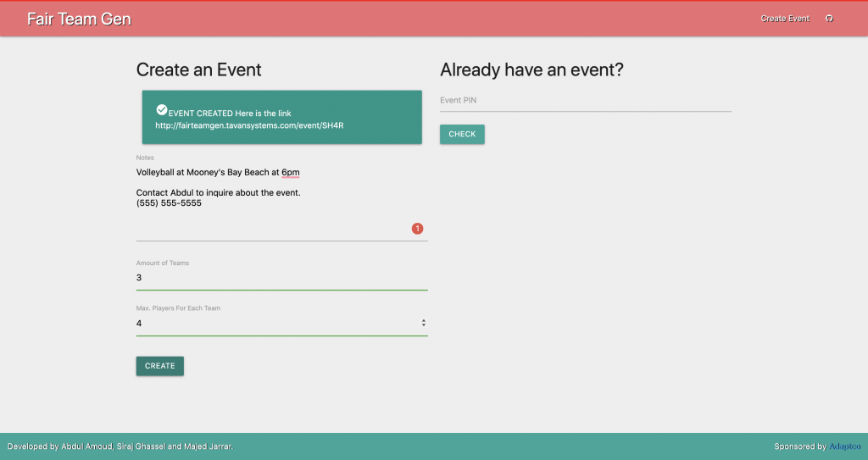Click the CHECK button
Viewport: 868px width, 460px height.
point(462,134)
